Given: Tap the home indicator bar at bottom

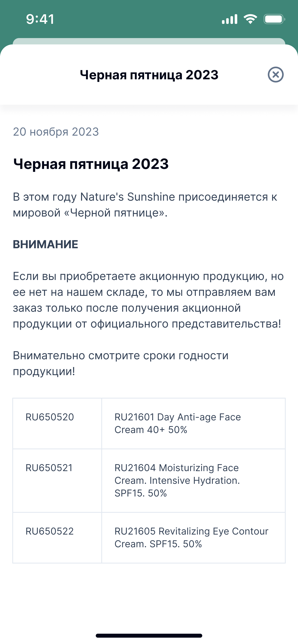Looking at the screenshot, I should pos(149,635).
